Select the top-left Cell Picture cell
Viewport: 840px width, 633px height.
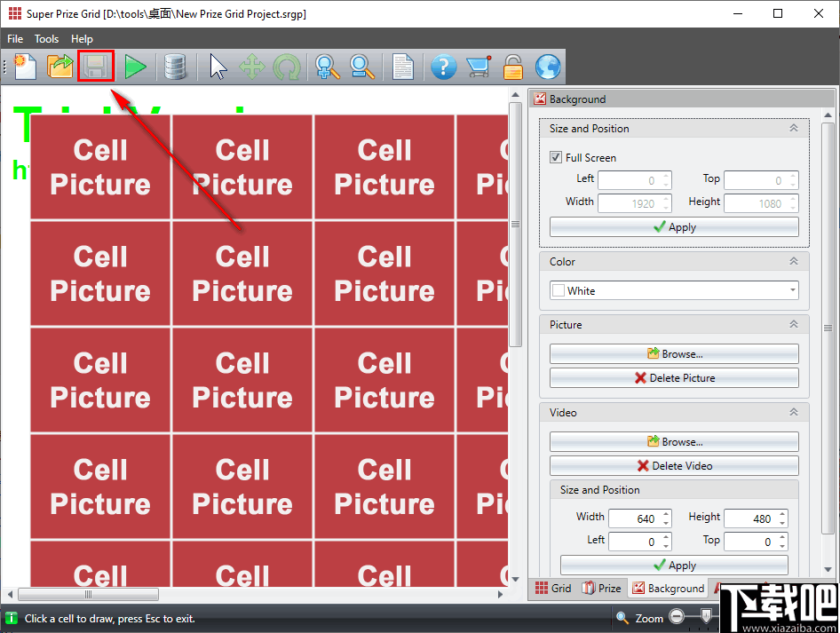click(x=100, y=167)
